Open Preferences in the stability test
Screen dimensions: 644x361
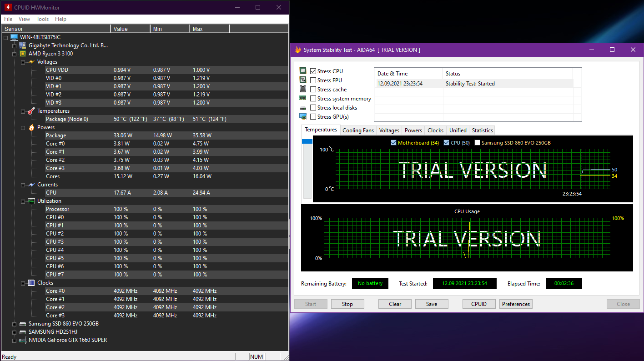(516, 304)
